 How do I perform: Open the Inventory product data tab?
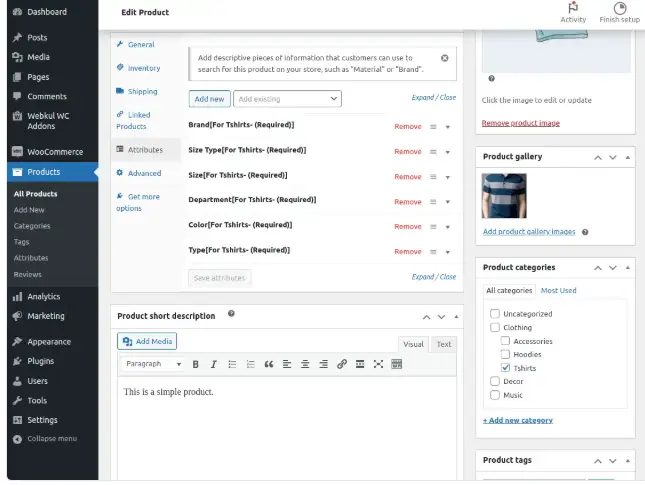pyautogui.click(x=143, y=68)
